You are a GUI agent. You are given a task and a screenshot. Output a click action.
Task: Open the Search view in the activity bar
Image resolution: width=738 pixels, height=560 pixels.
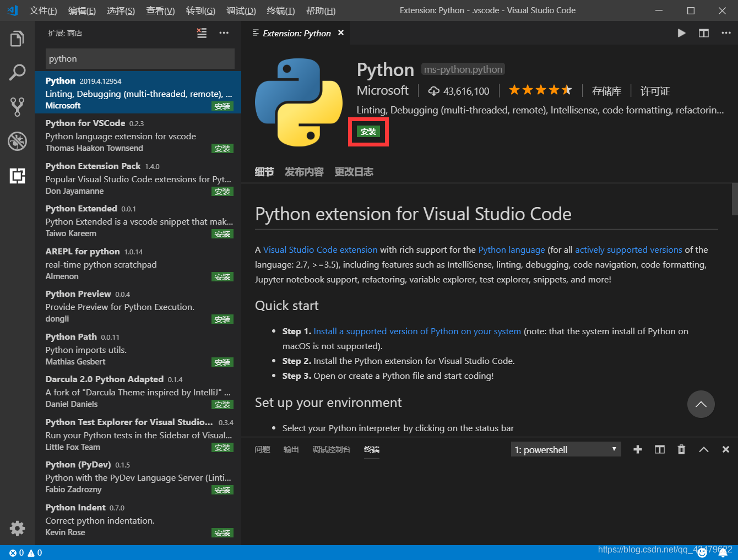(17, 72)
